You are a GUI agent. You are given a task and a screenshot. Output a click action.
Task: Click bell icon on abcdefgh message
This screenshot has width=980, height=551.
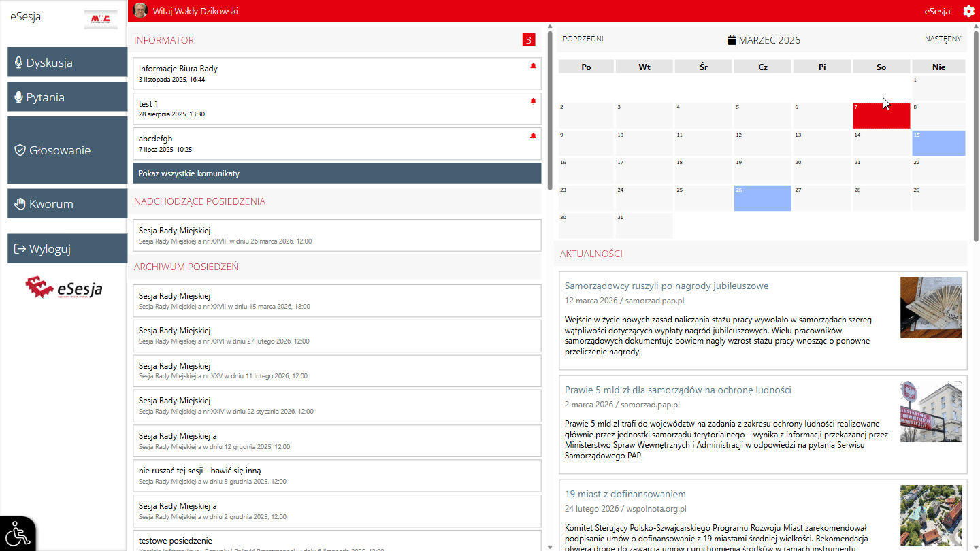point(533,136)
